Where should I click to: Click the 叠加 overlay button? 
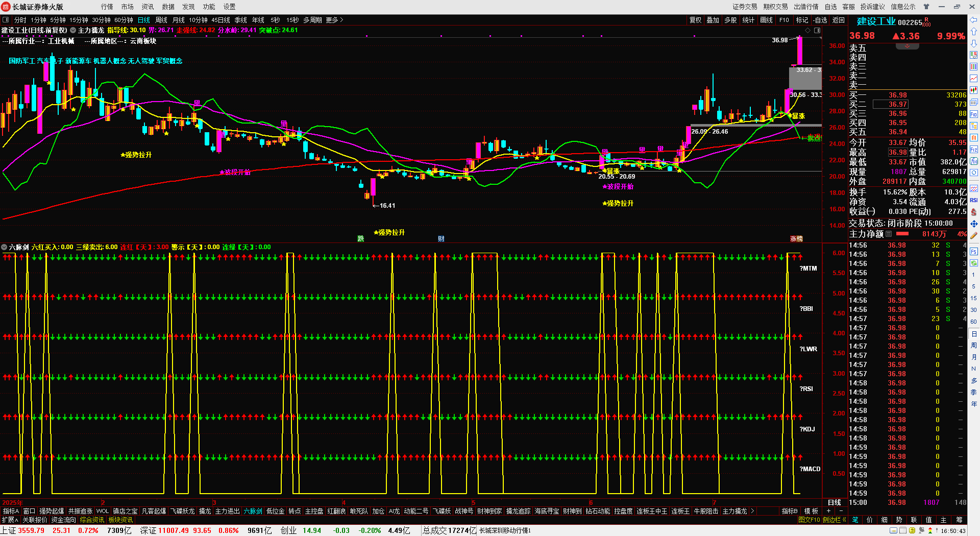pyautogui.click(x=713, y=20)
